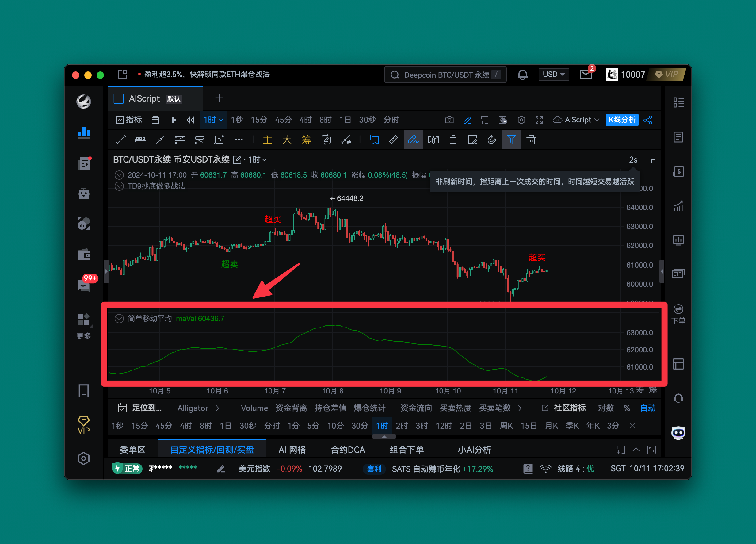Open the multi-chart layout icon
The height and width of the screenshot is (544, 756).
173,120
